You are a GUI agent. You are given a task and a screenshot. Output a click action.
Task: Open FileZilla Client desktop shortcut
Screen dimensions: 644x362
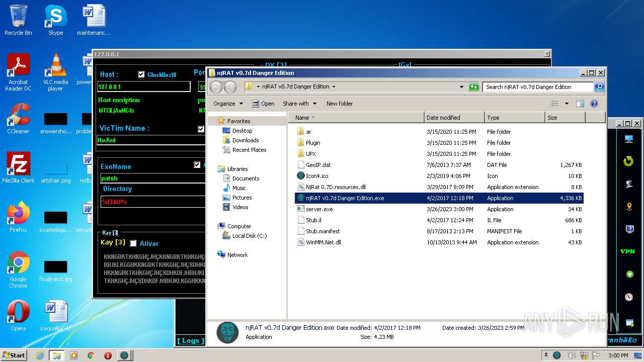(18, 167)
